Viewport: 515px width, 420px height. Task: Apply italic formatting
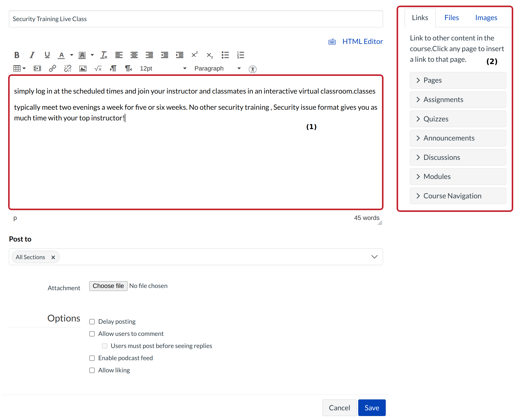(x=32, y=55)
